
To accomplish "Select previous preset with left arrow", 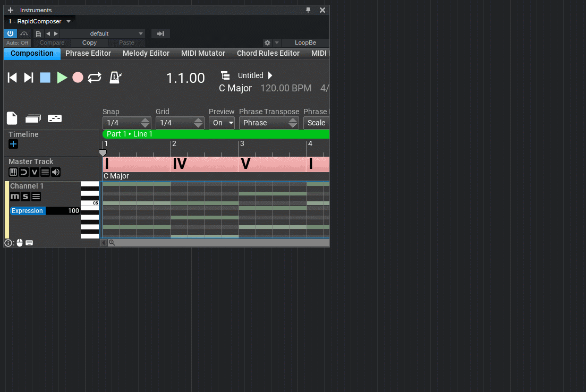I will point(48,33).
